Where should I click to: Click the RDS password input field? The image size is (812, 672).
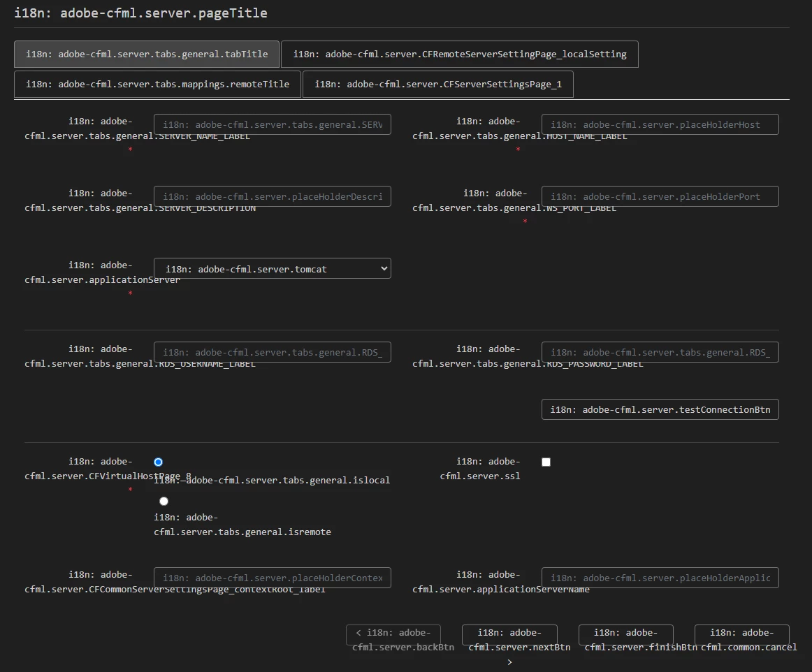(x=660, y=353)
